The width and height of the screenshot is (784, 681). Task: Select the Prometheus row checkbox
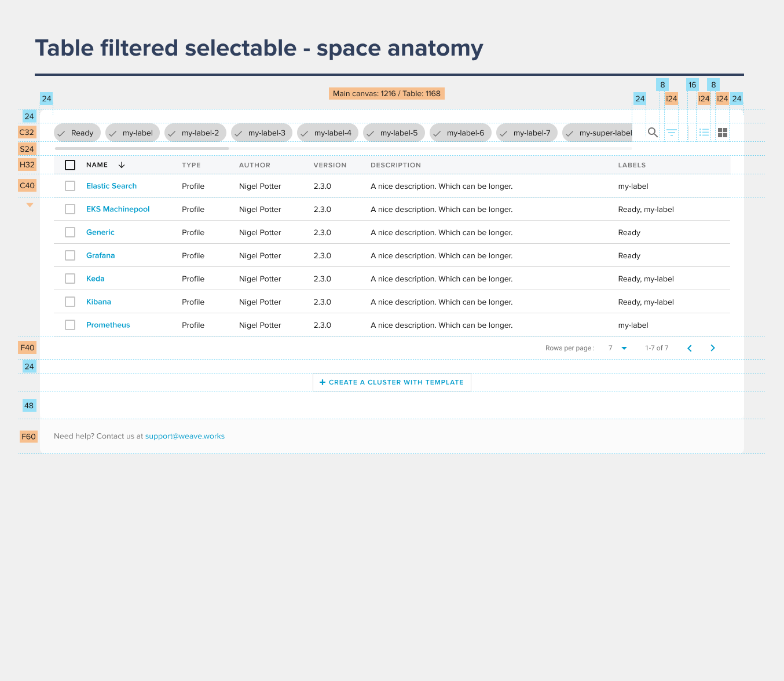pyautogui.click(x=70, y=325)
